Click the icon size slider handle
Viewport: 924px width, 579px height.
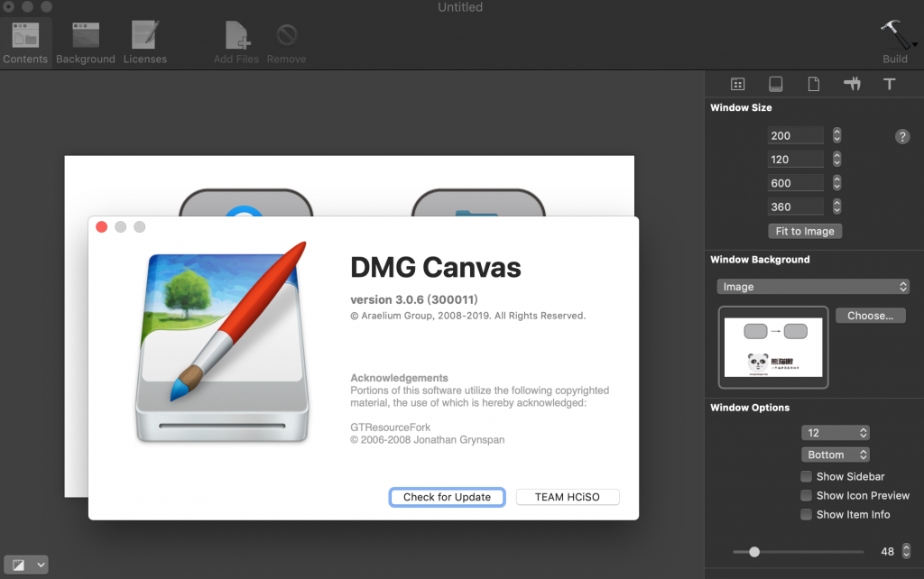coord(754,552)
